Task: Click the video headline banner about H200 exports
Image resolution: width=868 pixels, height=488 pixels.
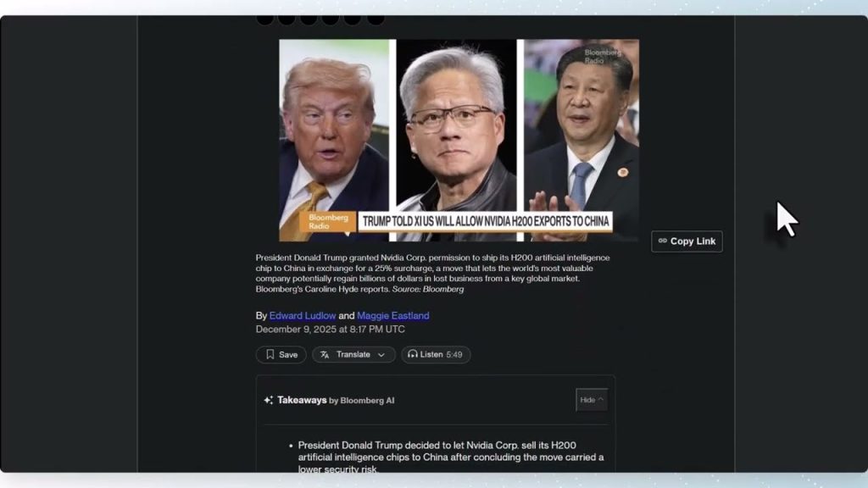Action: pyautogui.click(x=485, y=222)
